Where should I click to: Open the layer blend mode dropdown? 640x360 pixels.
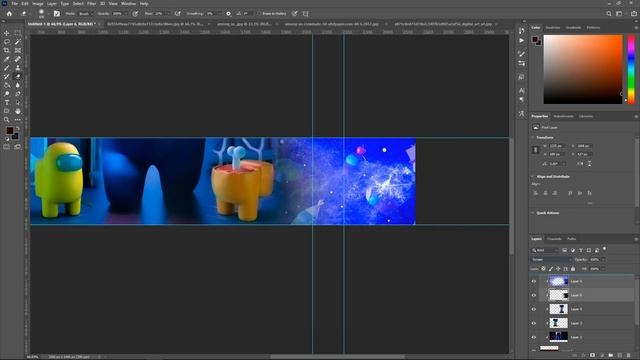click(551, 260)
